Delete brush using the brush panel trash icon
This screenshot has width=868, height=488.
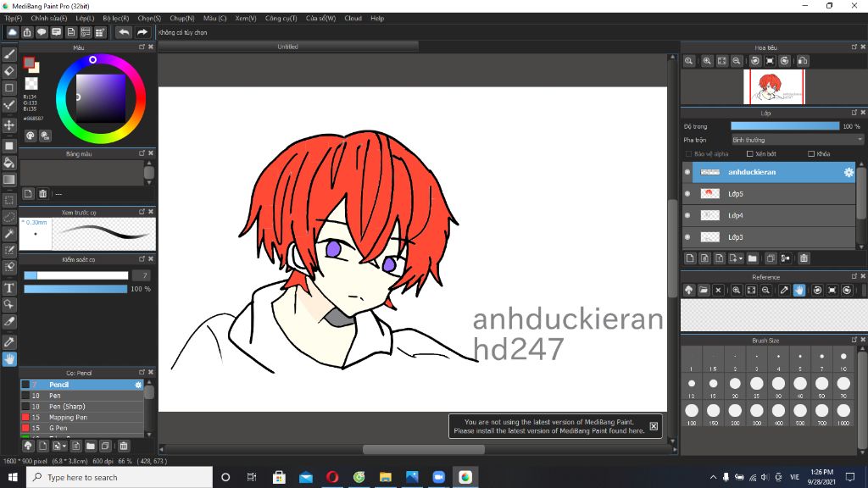tap(124, 446)
